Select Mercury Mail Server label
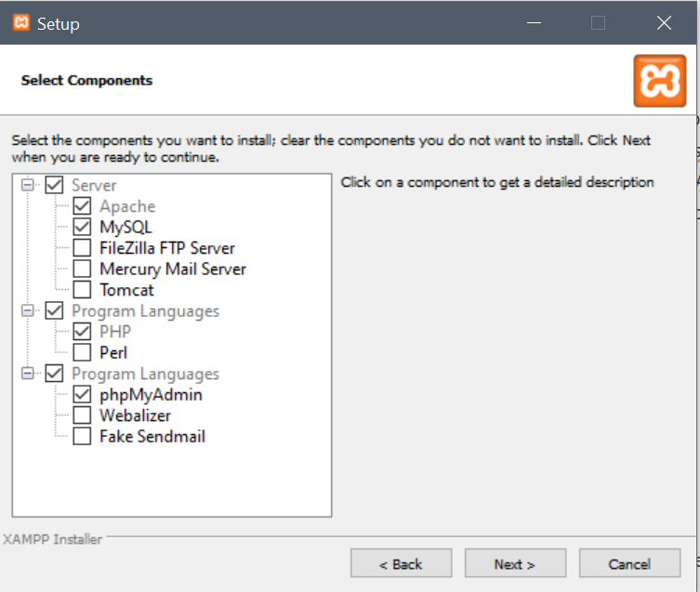The height and width of the screenshot is (592, 700). pyautogui.click(x=173, y=270)
